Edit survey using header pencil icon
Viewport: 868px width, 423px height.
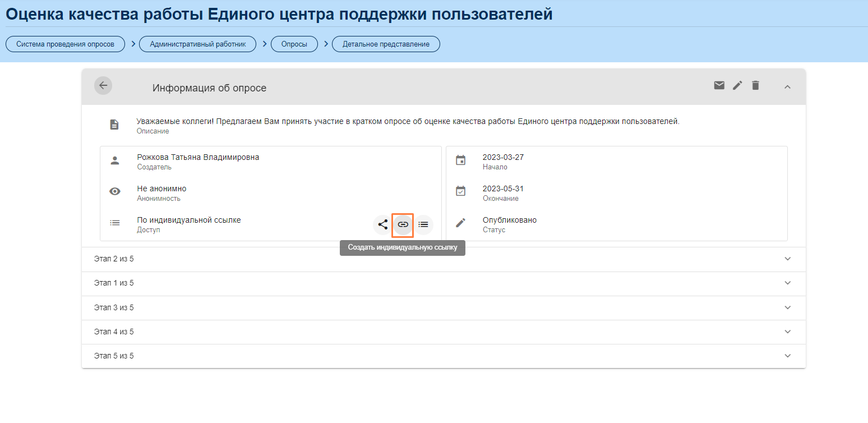pos(737,85)
